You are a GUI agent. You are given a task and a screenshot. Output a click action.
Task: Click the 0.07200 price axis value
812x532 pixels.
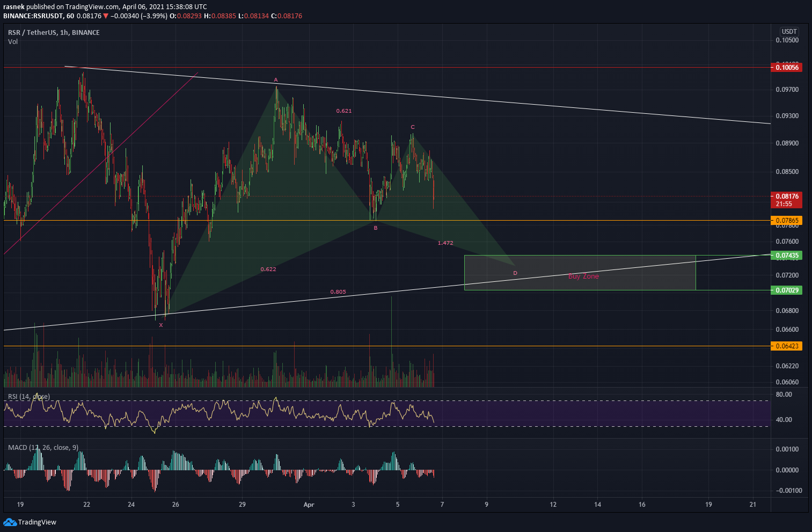click(x=787, y=275)
